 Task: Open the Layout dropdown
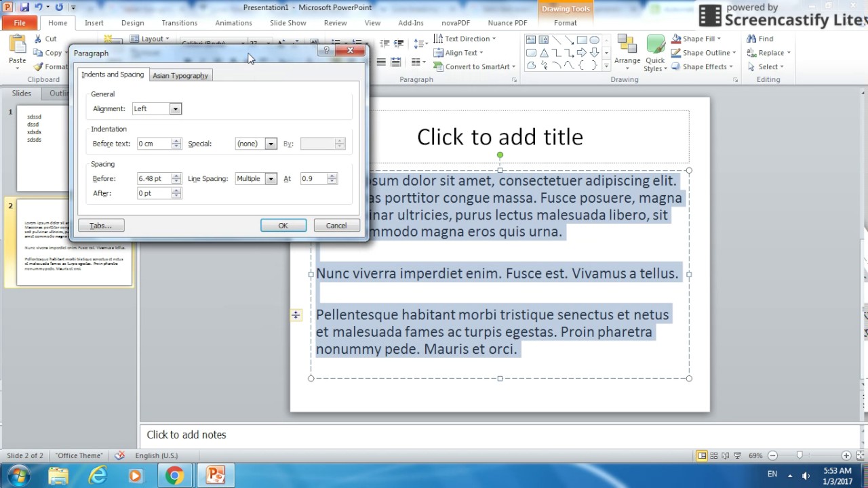tap(149, 39)
